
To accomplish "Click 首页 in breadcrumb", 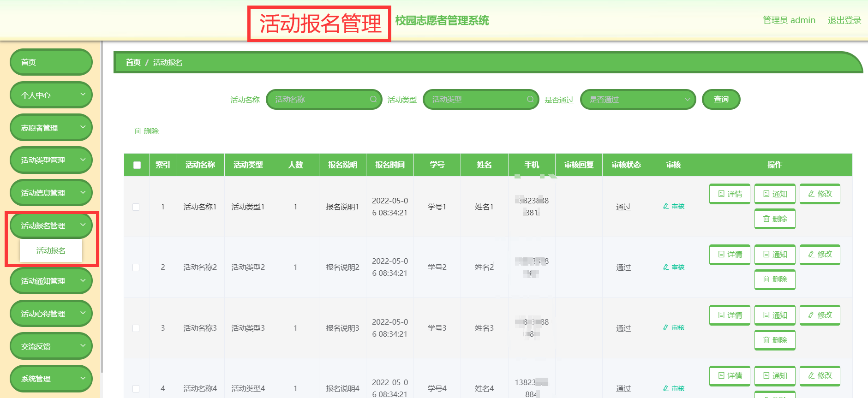I will click(133, 62).
